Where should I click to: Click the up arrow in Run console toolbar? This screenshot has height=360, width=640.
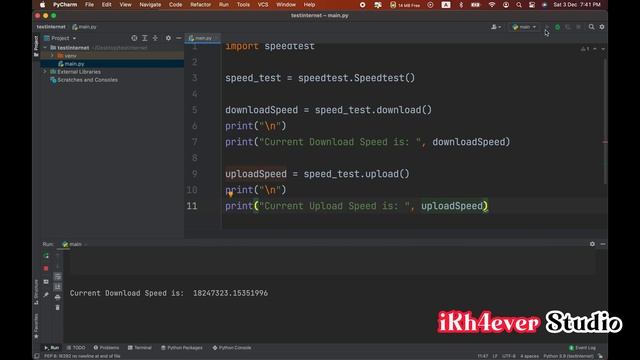click(58, 256)
